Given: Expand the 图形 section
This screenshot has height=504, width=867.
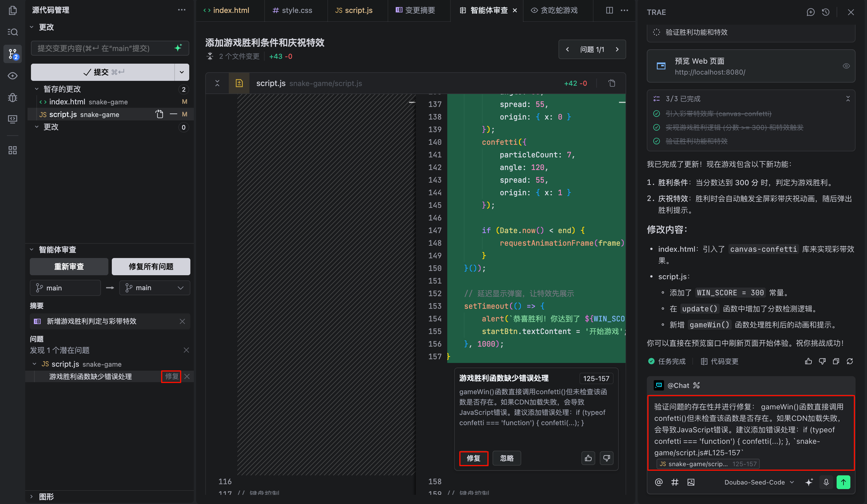Looking at the screenshot, I should point(32,497).
